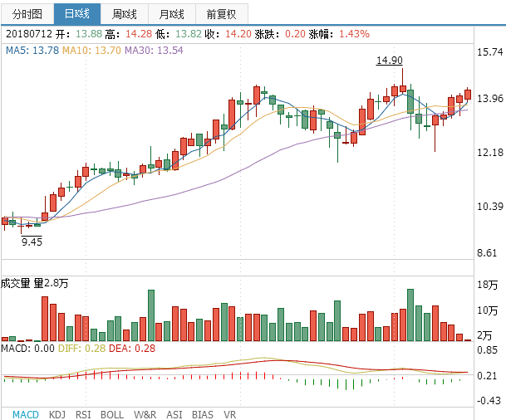The height and width of the screenshot is (420, 506).
Task: Click the opening price 13.88
Action: click(89, 34)
